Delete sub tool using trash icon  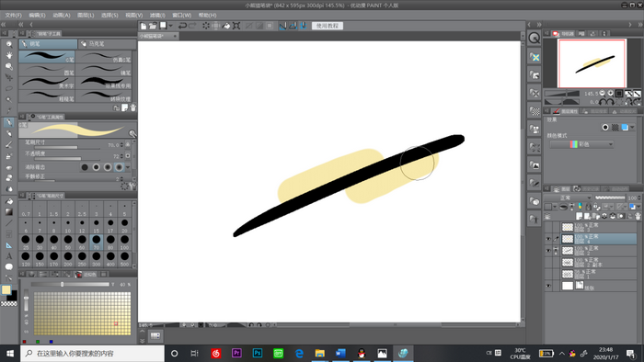pos(132,107)
